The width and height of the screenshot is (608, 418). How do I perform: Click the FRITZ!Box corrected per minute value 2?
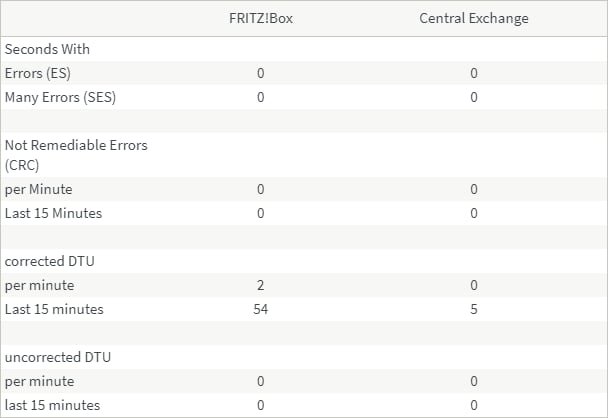point(260,285)
